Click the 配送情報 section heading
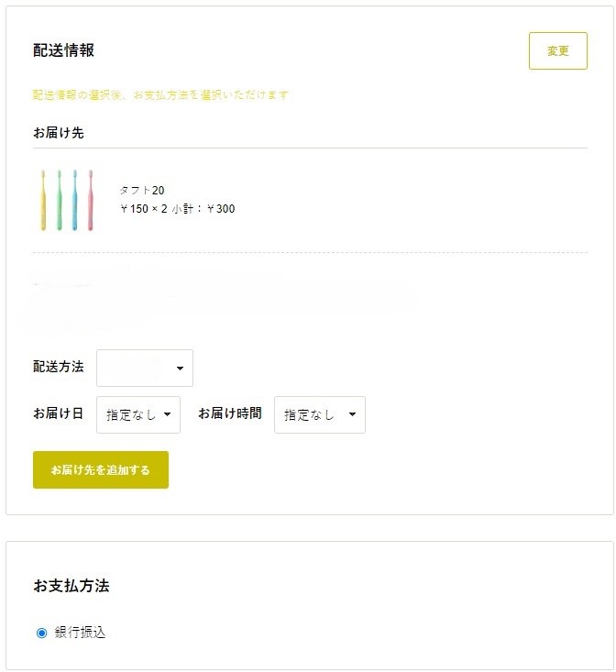 (63, 50)
